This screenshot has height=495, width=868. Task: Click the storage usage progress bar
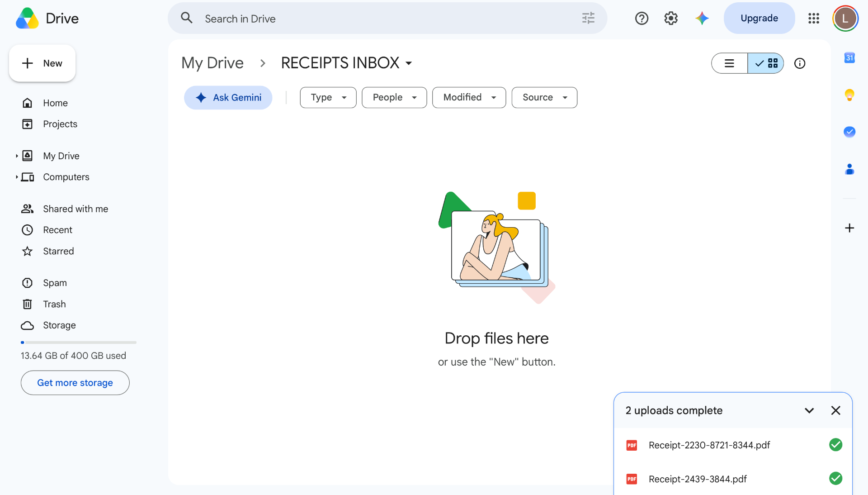tap(79, 343)
